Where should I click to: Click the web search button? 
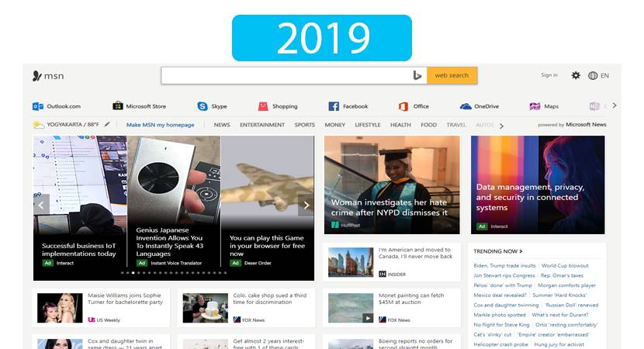(452, 75)
